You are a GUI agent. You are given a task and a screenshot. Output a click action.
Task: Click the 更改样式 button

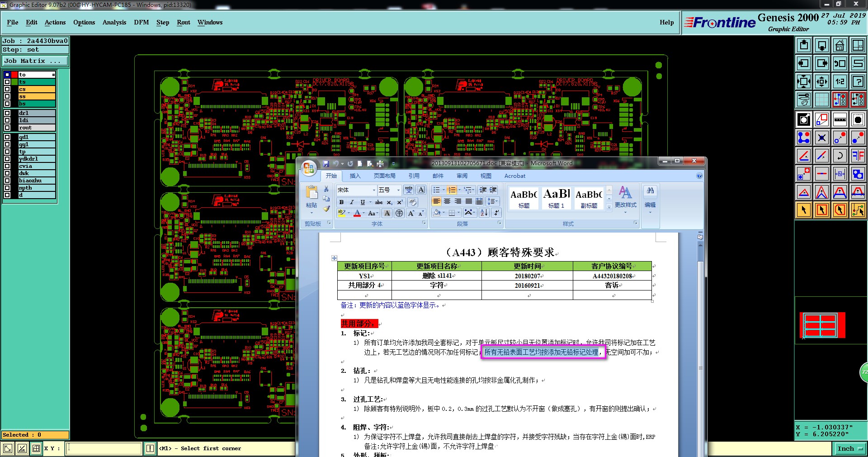[x=626, y=200]
